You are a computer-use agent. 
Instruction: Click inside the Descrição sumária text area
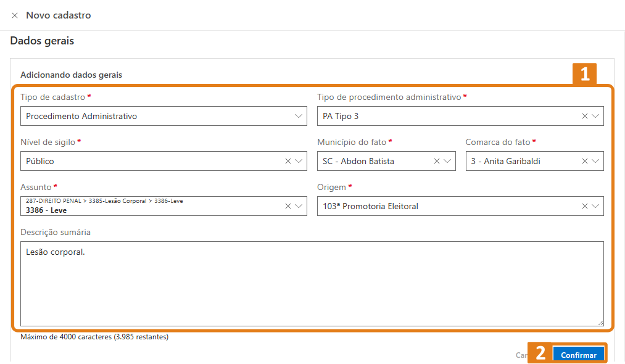click(x=312, y=284)
